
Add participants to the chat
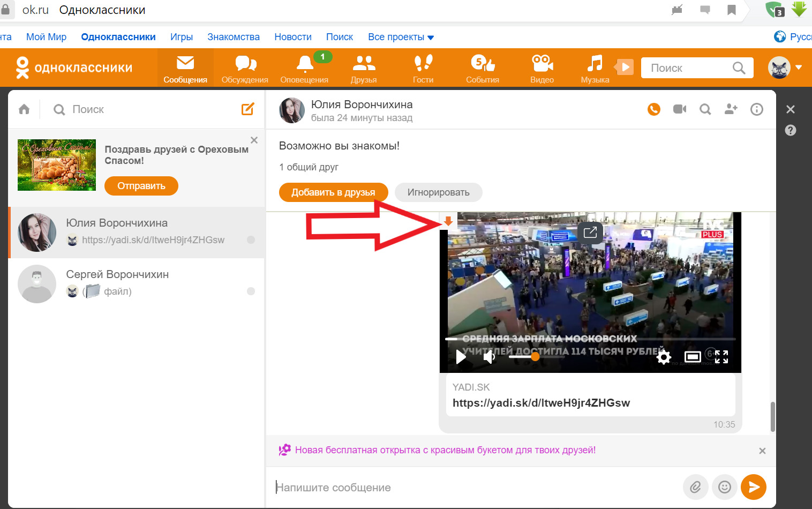coord(731,109)
